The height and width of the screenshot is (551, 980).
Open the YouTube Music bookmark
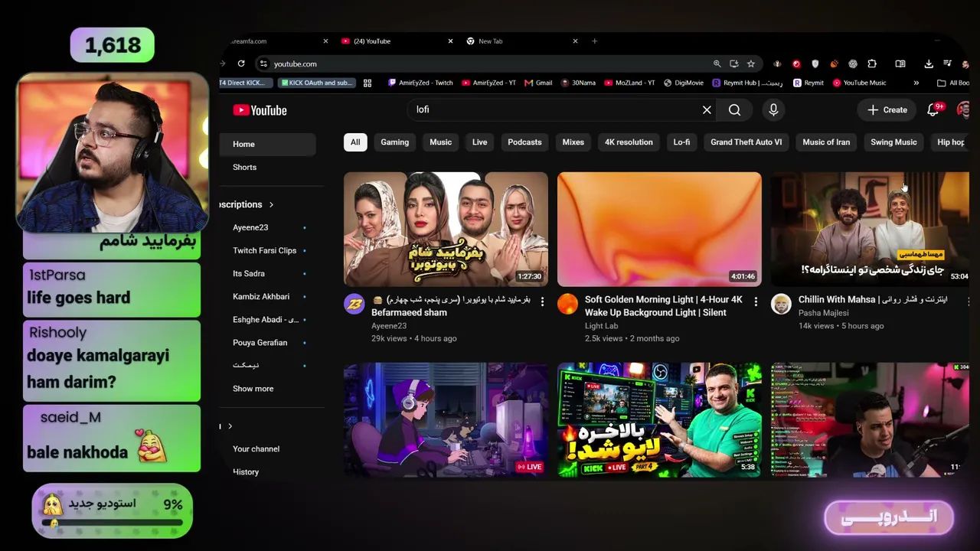(x=859, y=83)
